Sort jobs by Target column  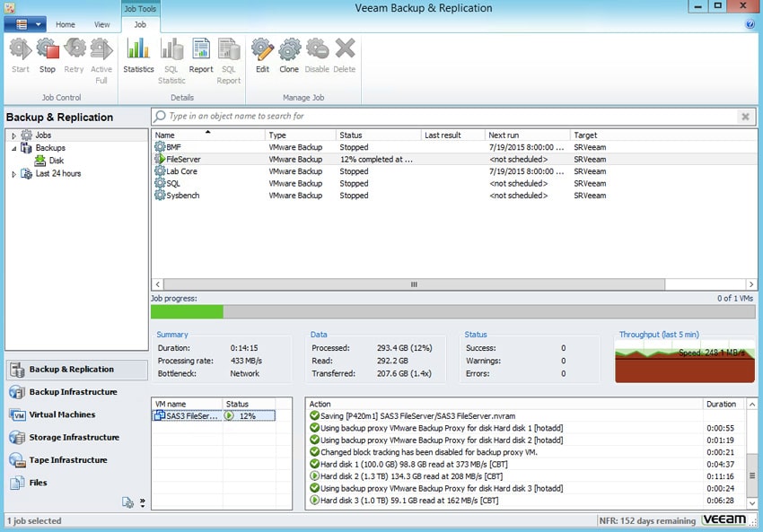point(663,135)
